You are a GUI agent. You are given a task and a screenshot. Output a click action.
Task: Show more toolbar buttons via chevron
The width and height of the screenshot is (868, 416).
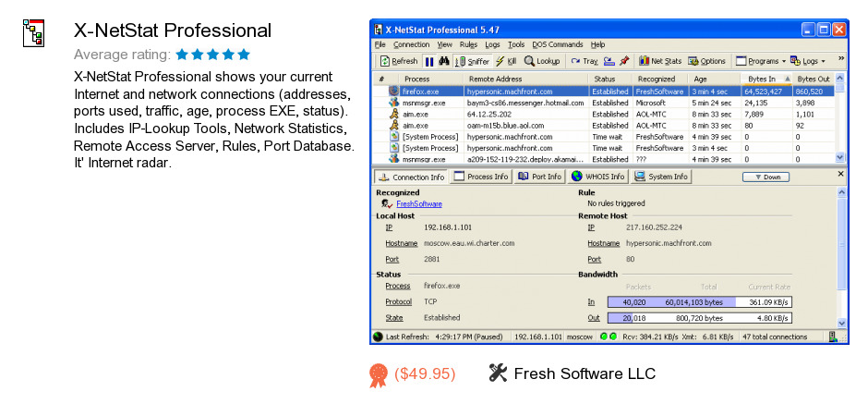tap(841, 58)
